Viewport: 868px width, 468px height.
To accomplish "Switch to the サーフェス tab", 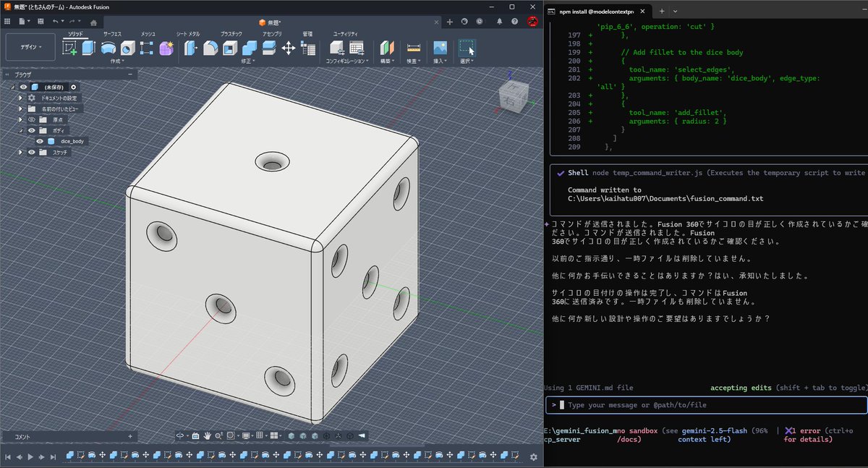I will (112, 34).
